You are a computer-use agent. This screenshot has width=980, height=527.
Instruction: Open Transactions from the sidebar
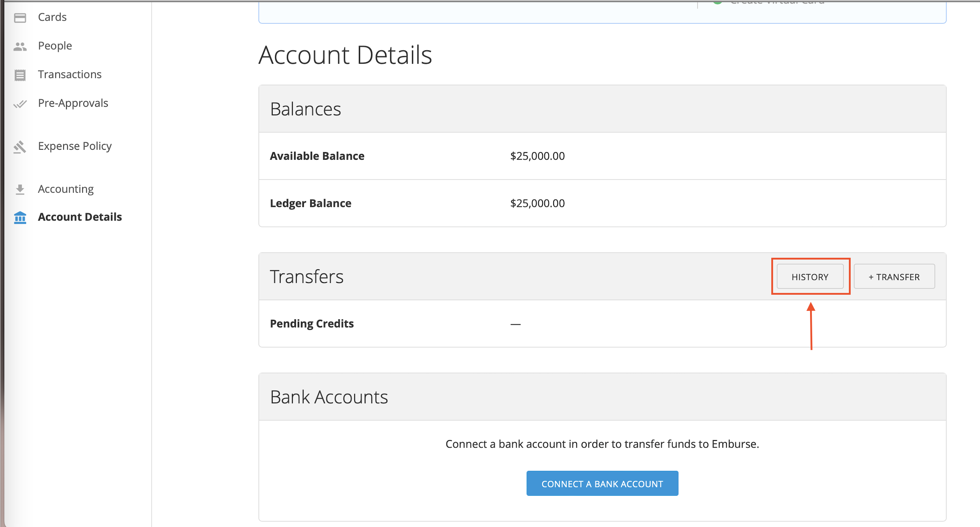point(70,74)
